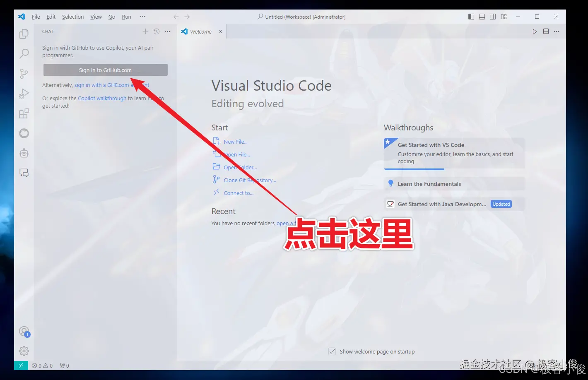This screenshot has height=380, width=588.
Task: Open the Source Control view
Action: [x=24, y=74]
